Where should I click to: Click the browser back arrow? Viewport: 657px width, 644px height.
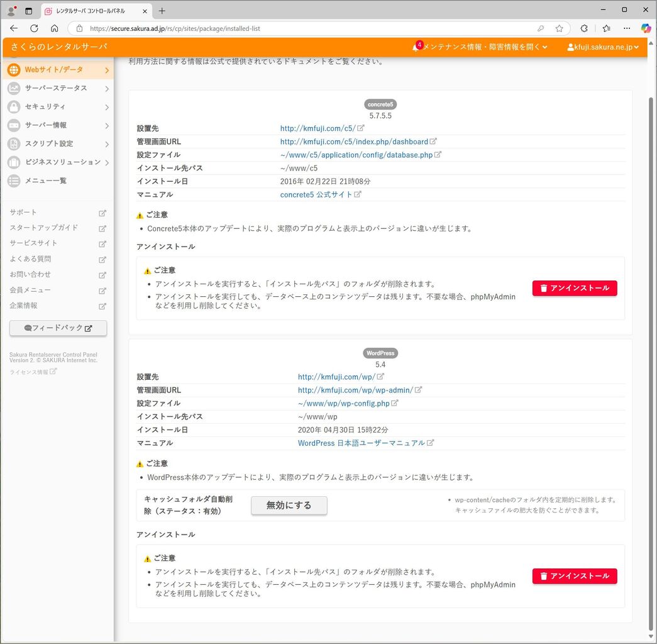(14, 28)
